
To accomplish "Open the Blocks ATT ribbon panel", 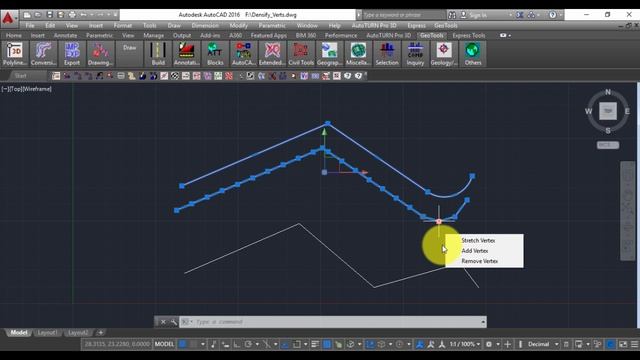I will pyautogui.click(x=215, y=53).
